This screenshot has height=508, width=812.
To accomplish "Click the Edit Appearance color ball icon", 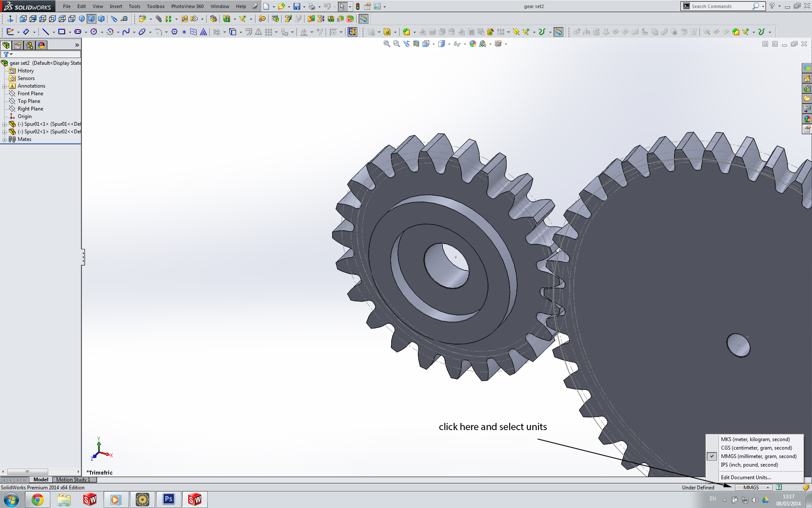I will tap(473, 44).
